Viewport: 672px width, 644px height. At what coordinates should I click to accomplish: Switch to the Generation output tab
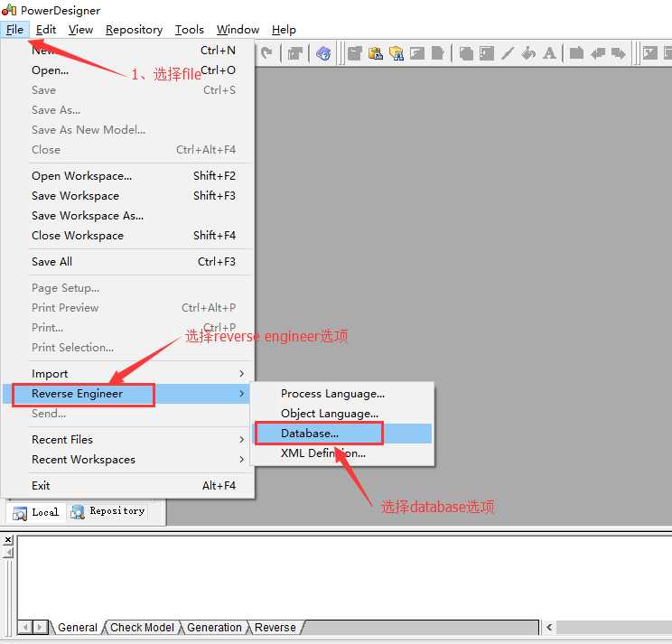point(214,627)
